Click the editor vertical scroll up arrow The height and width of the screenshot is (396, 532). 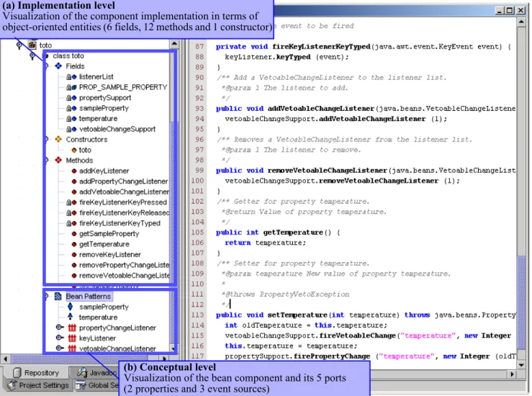521,22
